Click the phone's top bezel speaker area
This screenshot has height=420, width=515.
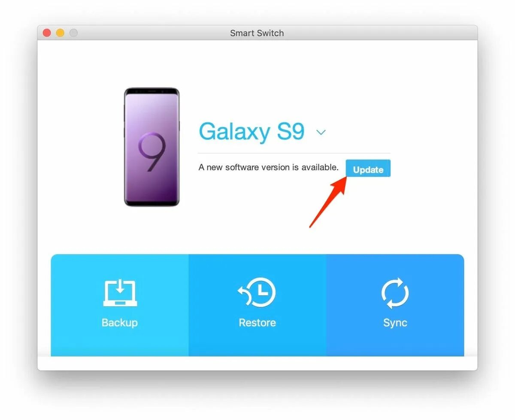(152, 91)
